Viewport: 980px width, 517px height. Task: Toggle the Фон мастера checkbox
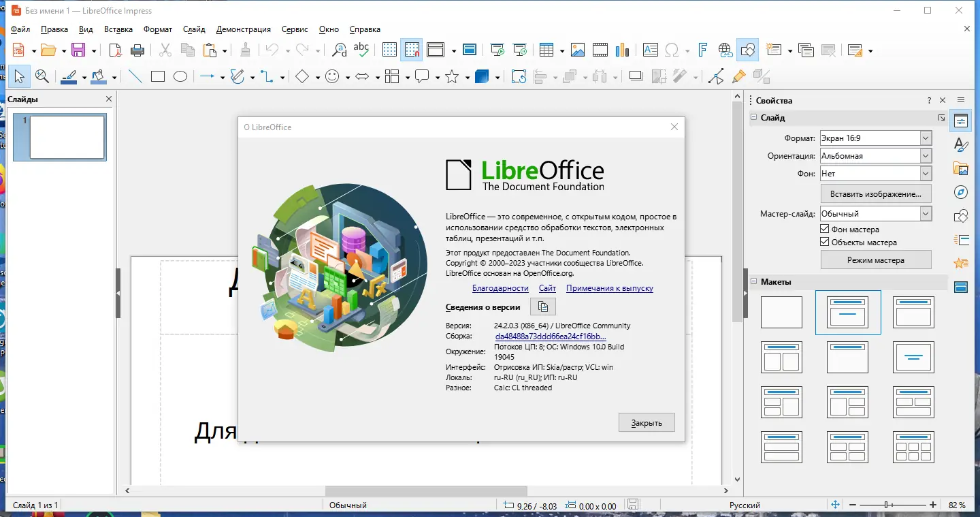click(x=825, y=230)
